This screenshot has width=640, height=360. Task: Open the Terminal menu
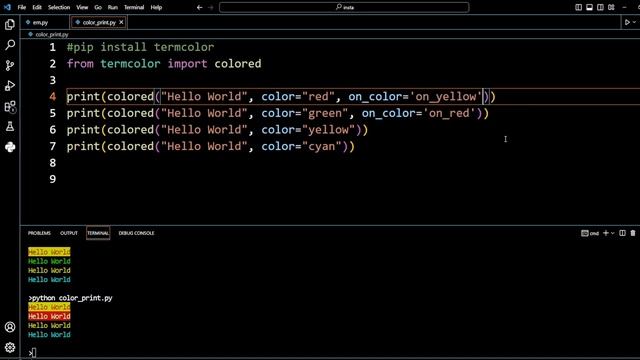(x=134, y=7)
